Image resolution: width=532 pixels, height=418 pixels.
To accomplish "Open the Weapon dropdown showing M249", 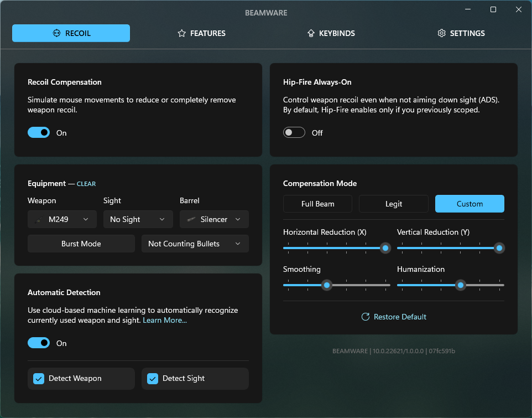I will click(x=62, y=219).
